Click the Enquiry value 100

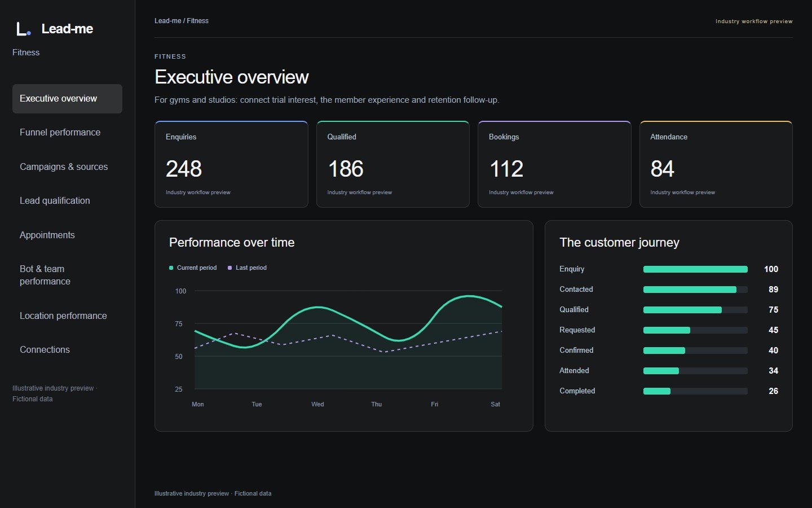[771, 269]
